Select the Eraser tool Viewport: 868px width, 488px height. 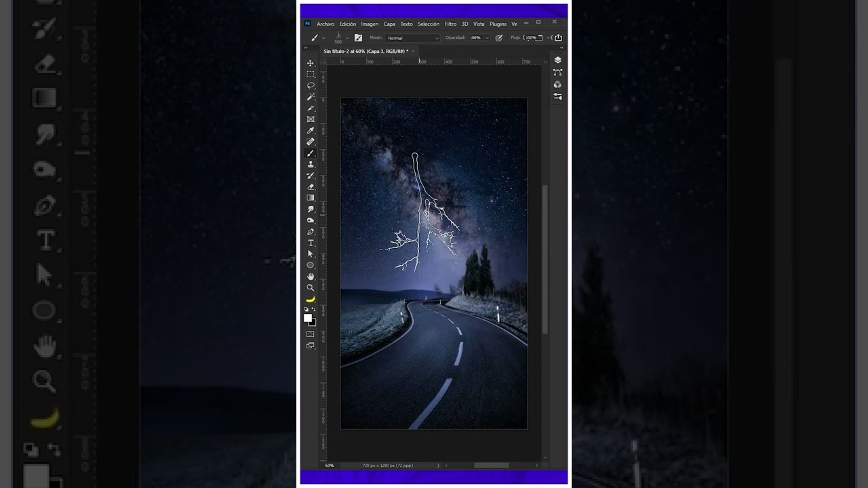pyautogui.click(x=311, y=186)
